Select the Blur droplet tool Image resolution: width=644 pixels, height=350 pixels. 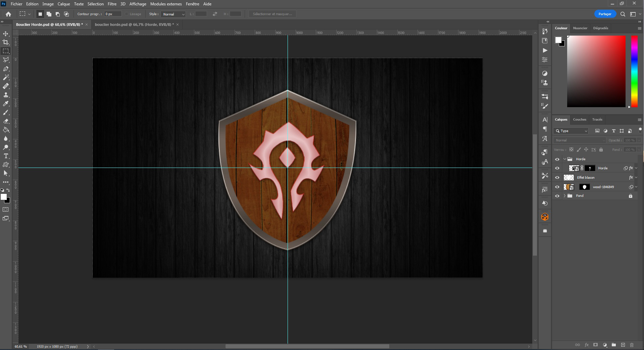(6, 139)
